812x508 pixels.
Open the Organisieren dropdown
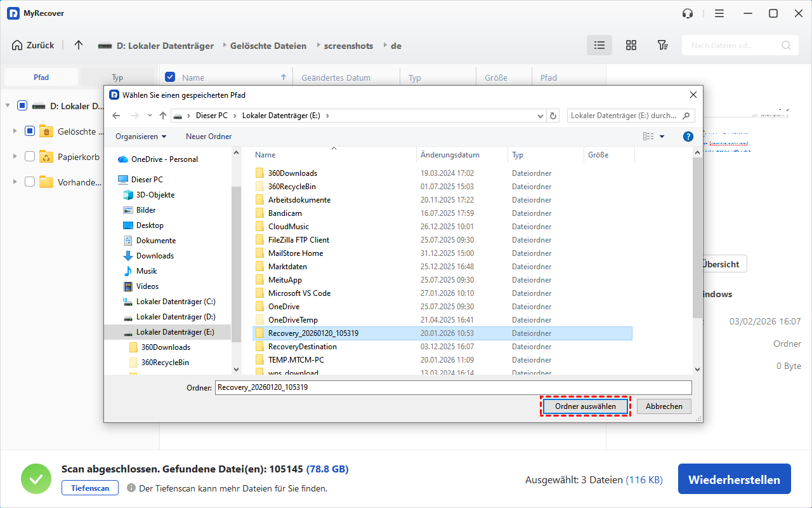[141, 137]
